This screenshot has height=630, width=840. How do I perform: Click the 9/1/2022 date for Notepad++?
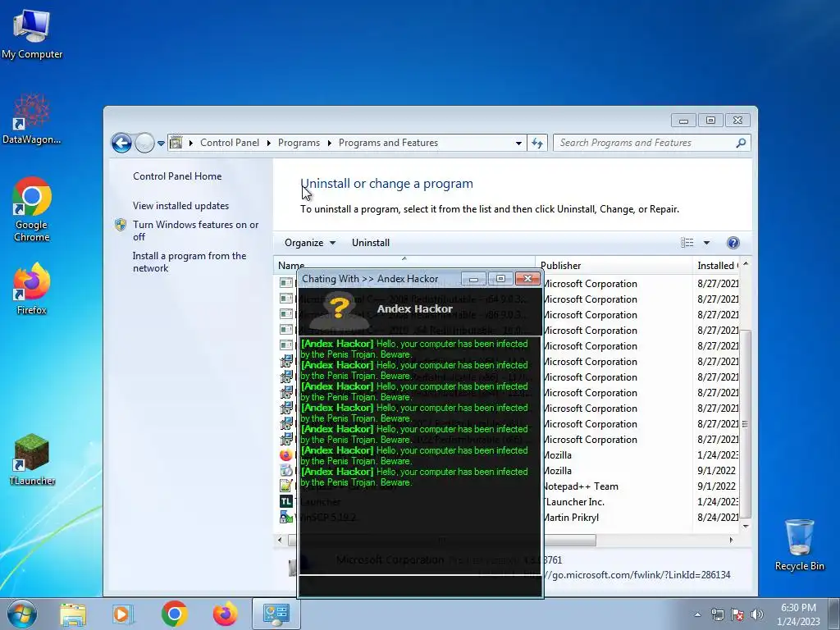coord(716,486)
